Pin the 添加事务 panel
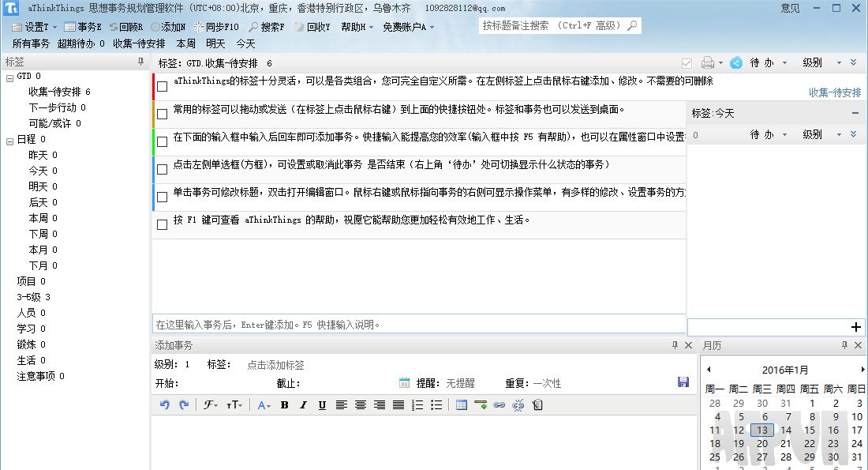Image resolution: width=868 pixels, height=470 pixels. click(675, 344)
